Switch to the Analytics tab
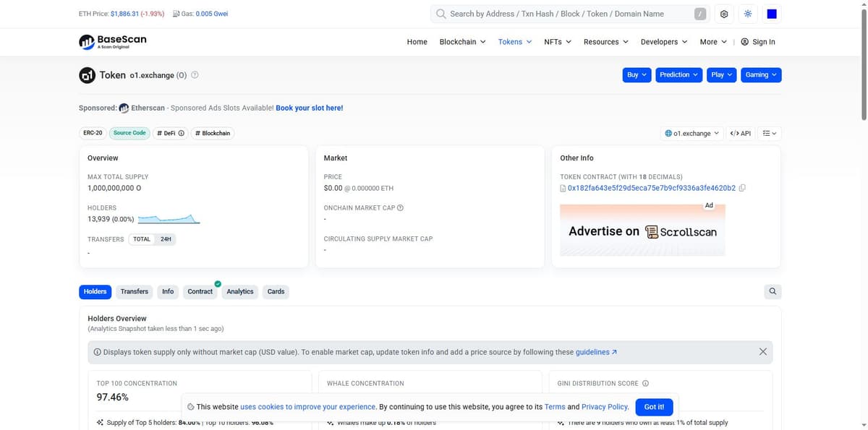 pos(240,291)
